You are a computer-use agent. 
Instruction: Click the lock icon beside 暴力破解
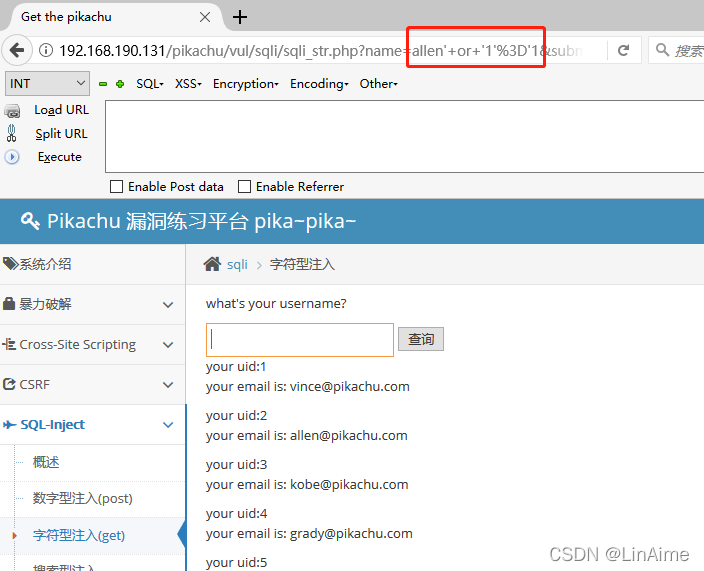click(9, 303)
